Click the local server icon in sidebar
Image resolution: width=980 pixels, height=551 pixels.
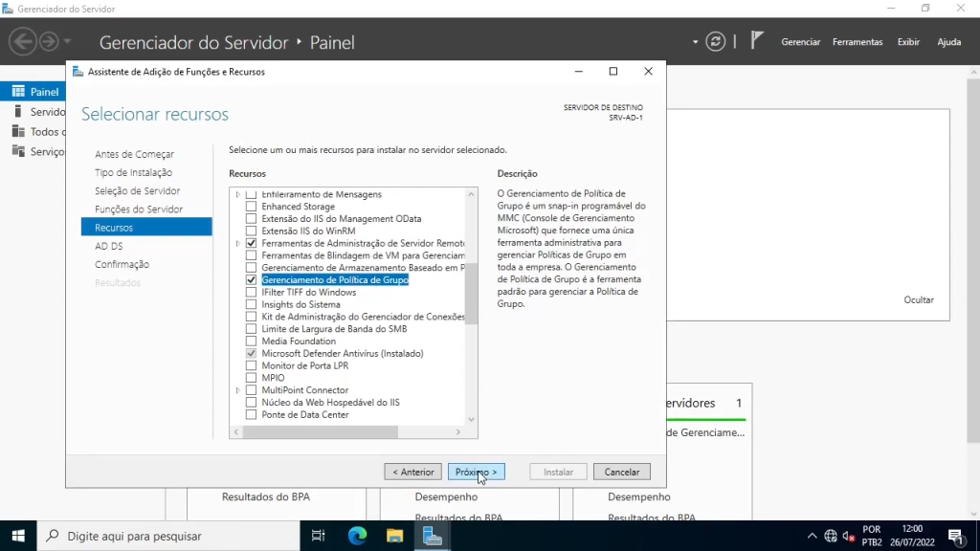click(18, 112)
